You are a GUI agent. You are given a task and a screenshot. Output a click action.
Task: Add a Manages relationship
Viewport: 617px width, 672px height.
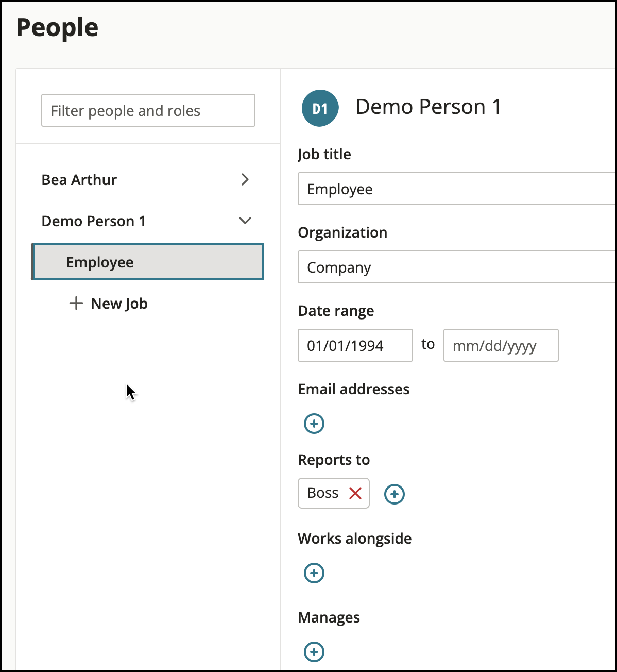pyautogui.click(x=314, y=652)
